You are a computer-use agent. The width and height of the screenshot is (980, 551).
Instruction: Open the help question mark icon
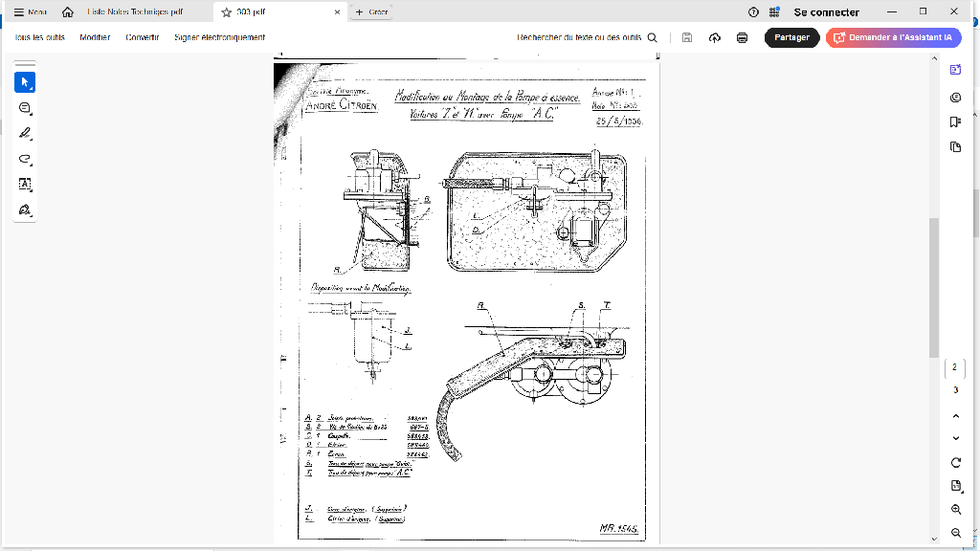pyautogui.click(x=753, y=11)
